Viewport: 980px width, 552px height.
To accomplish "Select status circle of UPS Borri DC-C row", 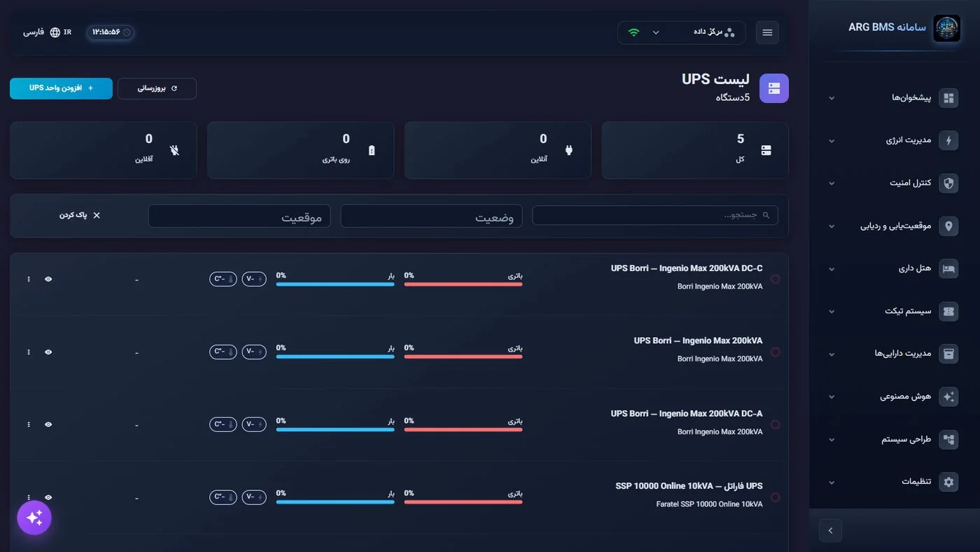I will pyautogui.click(x=775, y=279).
